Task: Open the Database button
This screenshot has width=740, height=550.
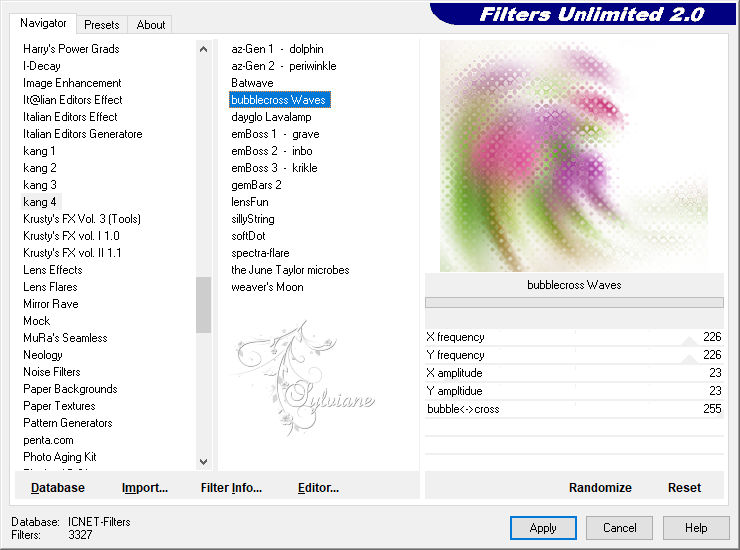Action: tap(58, 487)
